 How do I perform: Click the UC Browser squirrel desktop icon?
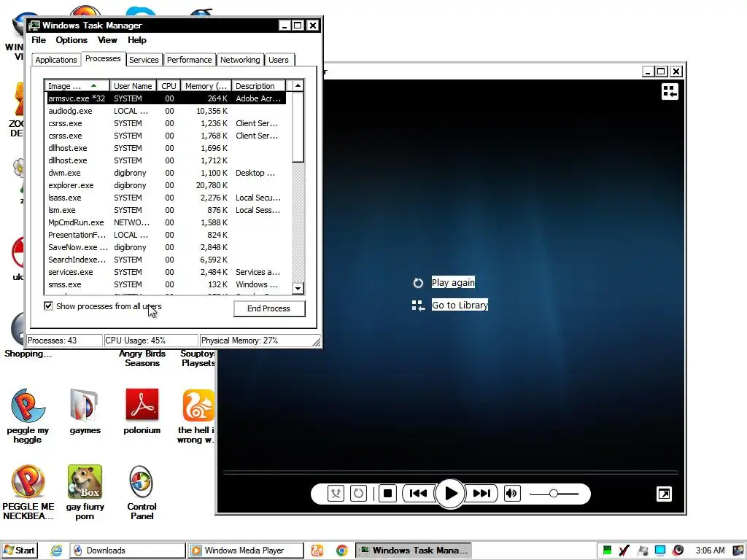coord(197,416)
